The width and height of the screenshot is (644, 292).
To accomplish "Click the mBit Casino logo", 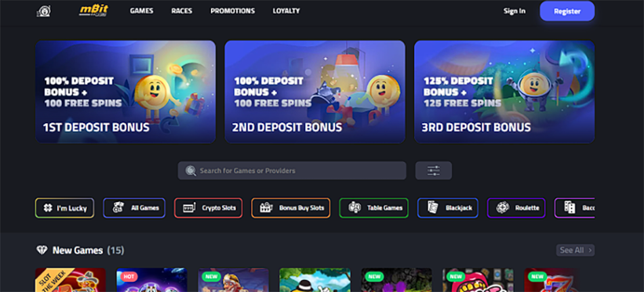I will pyautogui.click(x=94, y=11).
